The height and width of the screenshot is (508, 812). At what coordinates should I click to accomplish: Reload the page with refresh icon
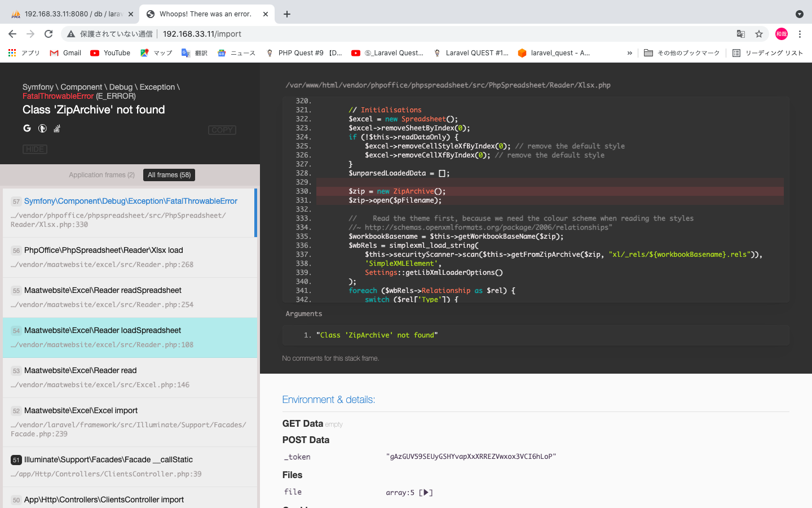[48, 34]
